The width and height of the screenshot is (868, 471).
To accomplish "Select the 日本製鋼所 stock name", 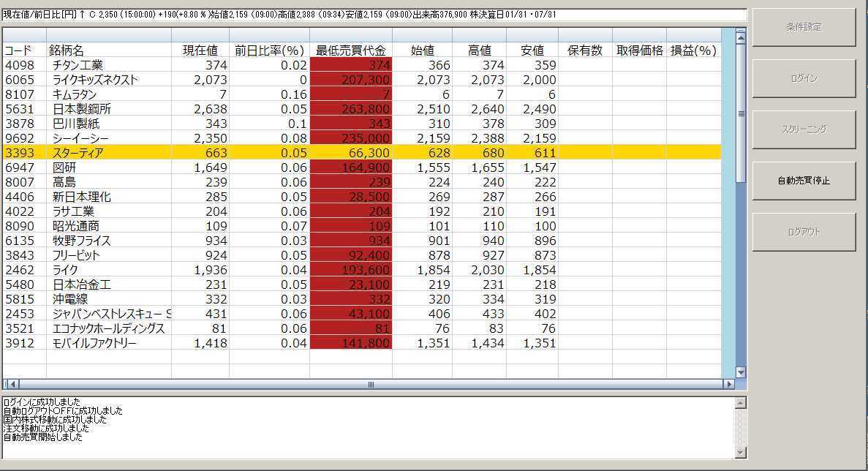I will coord(82,109).
